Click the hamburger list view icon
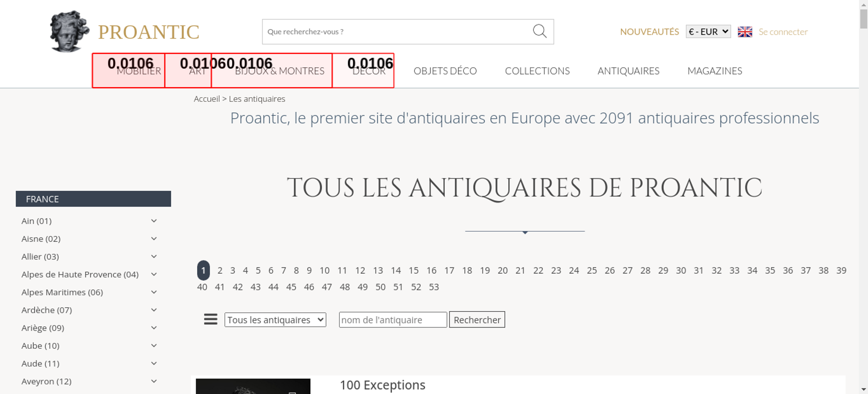Image resolution: width=868 pixels, height=394 pixels. (210, 319)
